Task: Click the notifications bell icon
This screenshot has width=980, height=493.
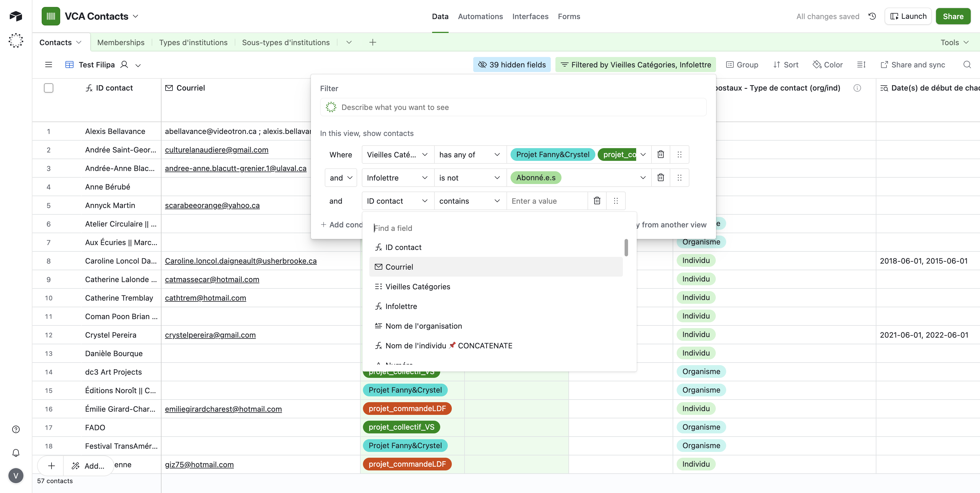Action: 16,453
